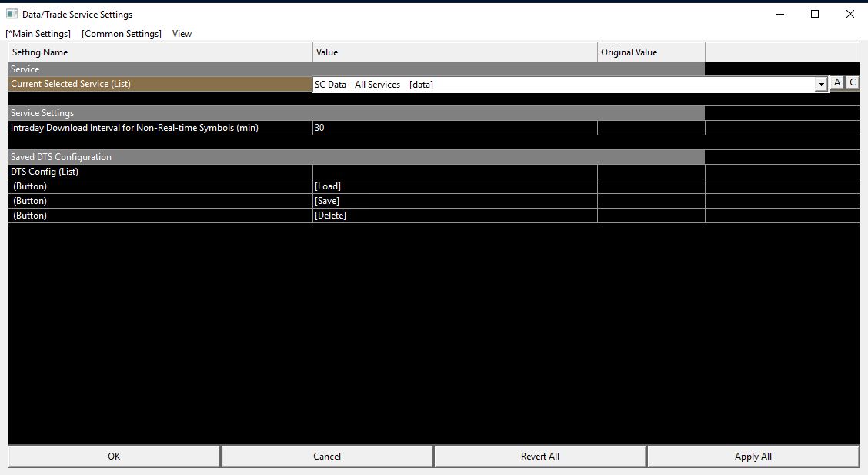
Task: Expand the Current Selected Service dropdown arrow
Action: (821, 85)
